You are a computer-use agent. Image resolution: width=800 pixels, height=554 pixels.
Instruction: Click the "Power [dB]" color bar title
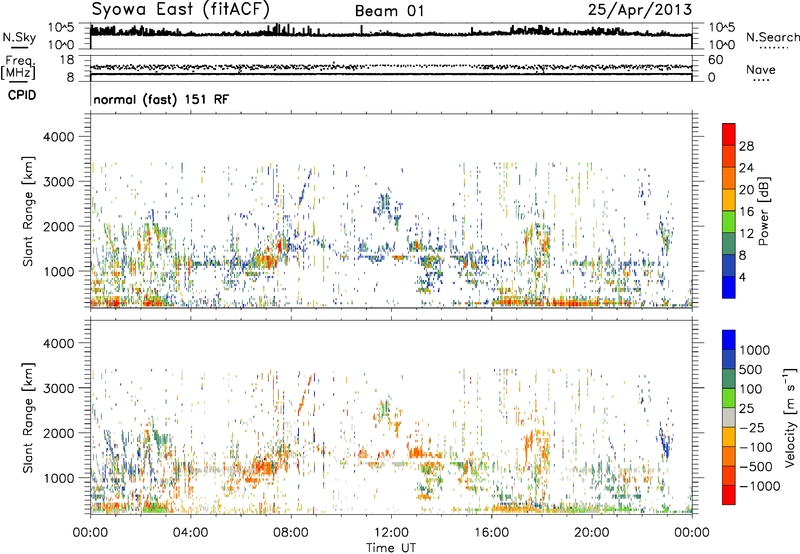763,211
